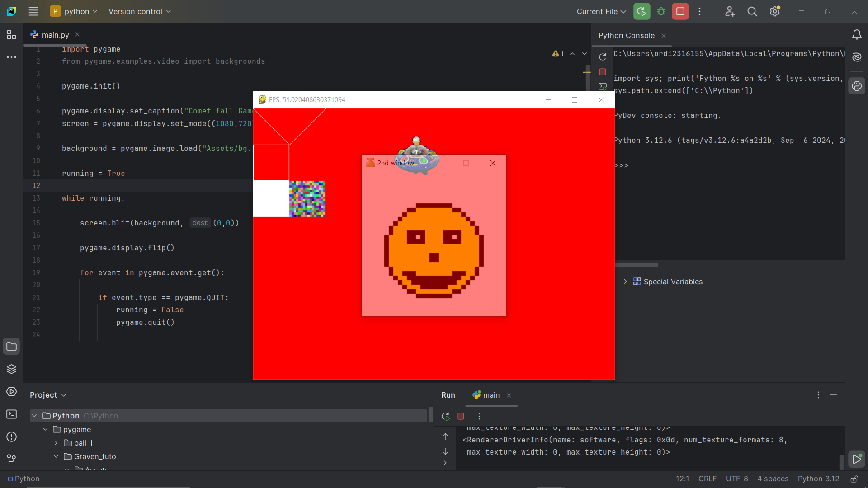This screenshot has height=488, width=868.
Task: Select the Python Console tab
Action: [x=627, y=35]
